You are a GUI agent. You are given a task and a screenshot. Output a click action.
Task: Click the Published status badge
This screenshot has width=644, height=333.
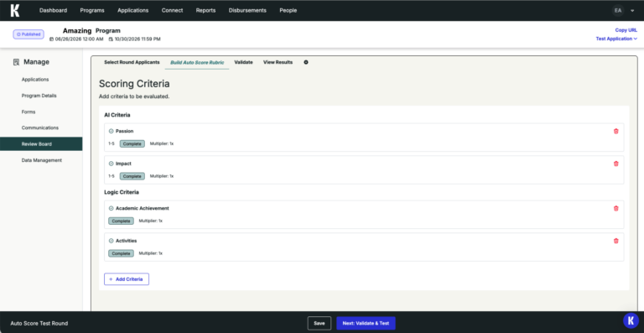(29, 34)
